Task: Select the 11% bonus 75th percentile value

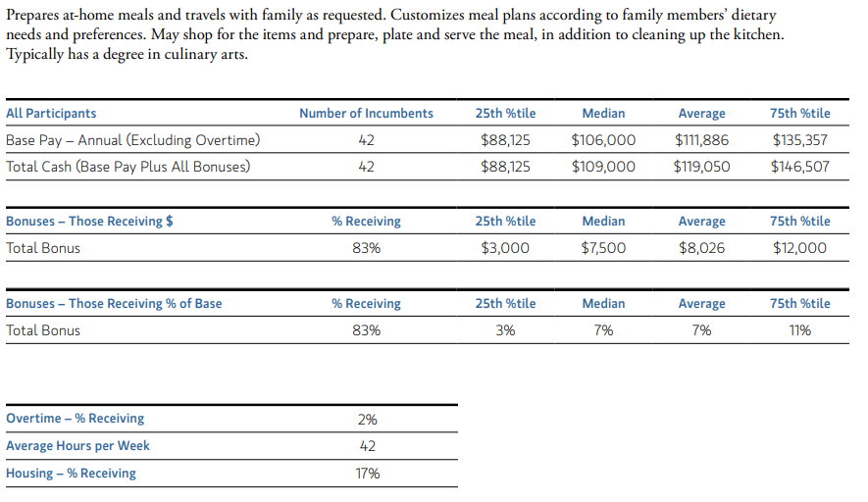Action: tap(800, 330)
